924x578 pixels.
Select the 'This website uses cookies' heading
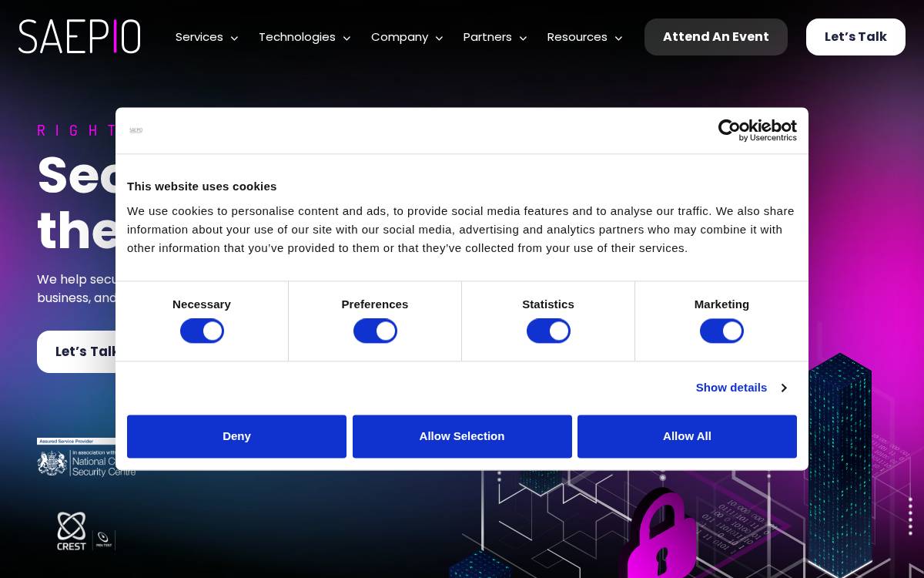click(x=202, y=186)
